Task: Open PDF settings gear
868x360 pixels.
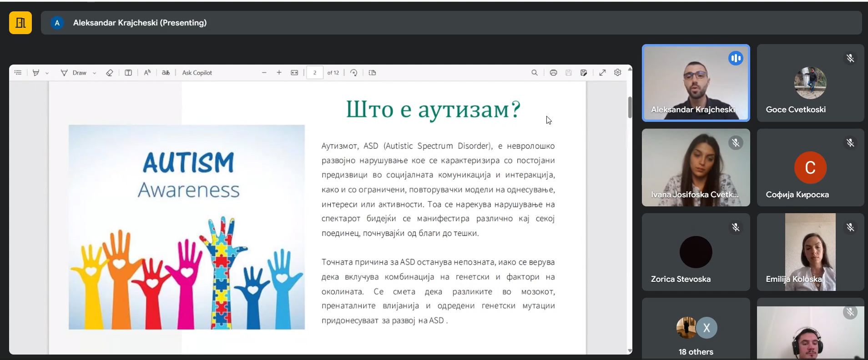Action: (x=617, y=73)
